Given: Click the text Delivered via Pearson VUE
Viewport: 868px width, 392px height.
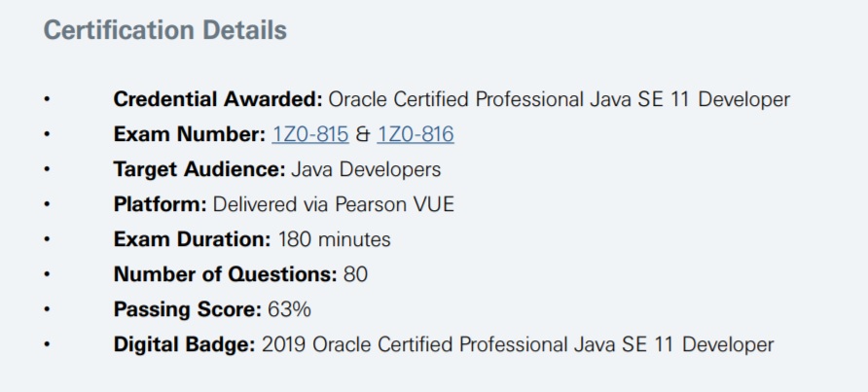Looking at the screenshot, I should pyautogui.click(x=334, y=204).
